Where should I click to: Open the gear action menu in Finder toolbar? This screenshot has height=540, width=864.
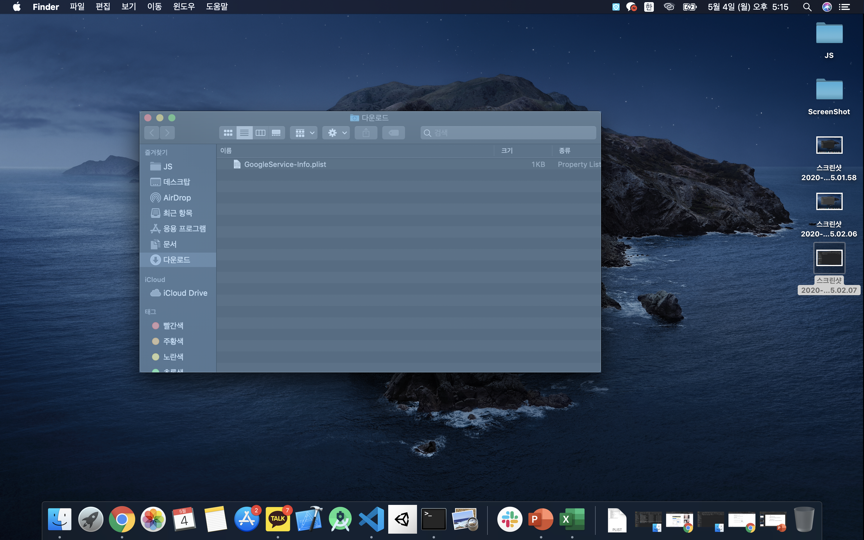(336, 133)
